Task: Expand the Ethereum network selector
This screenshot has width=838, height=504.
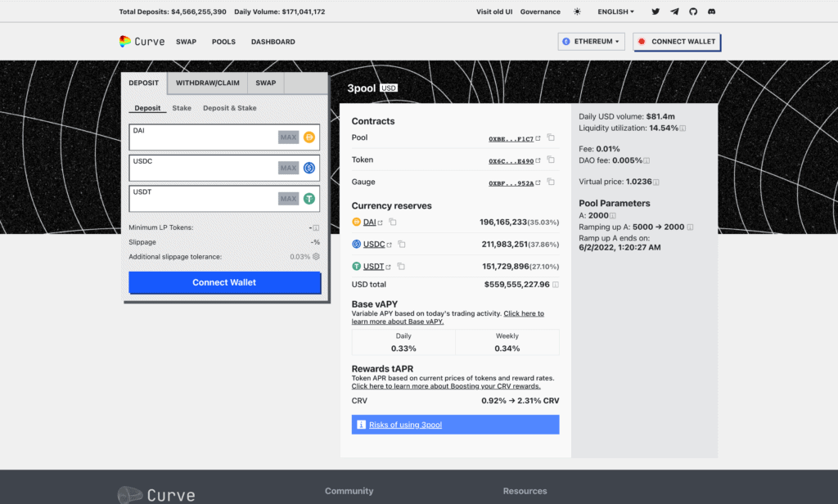Action: (x=591, y=42)
